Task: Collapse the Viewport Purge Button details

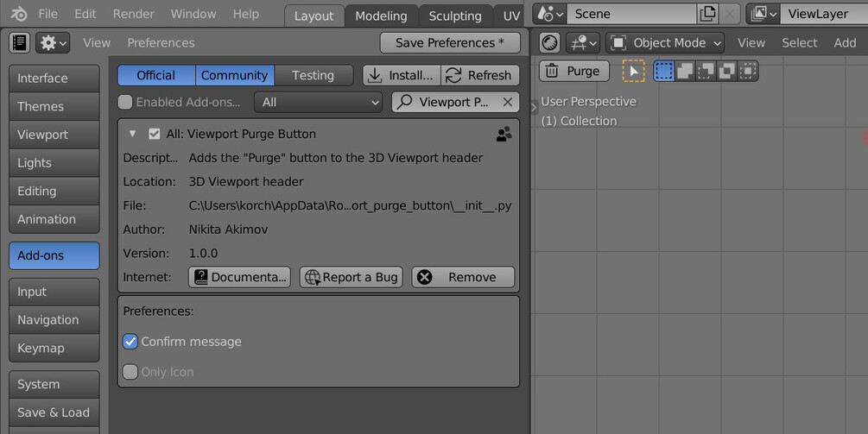Action: coord(132,134)
